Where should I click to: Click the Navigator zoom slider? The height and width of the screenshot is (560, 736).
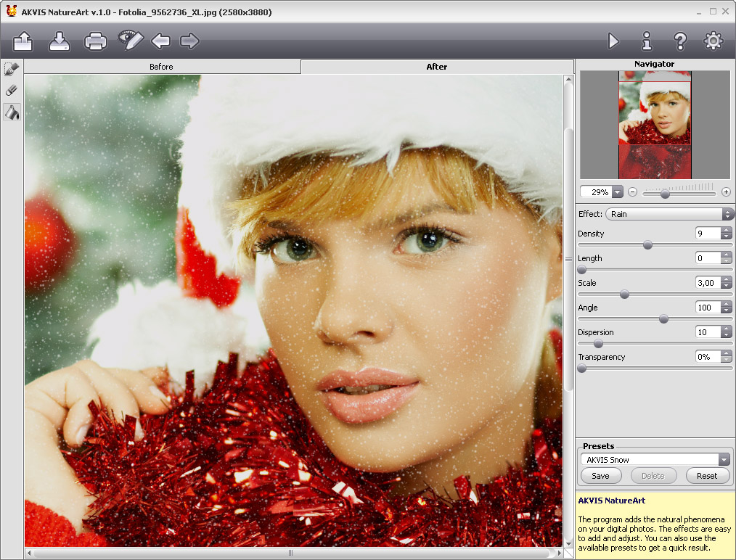point(679,193)
